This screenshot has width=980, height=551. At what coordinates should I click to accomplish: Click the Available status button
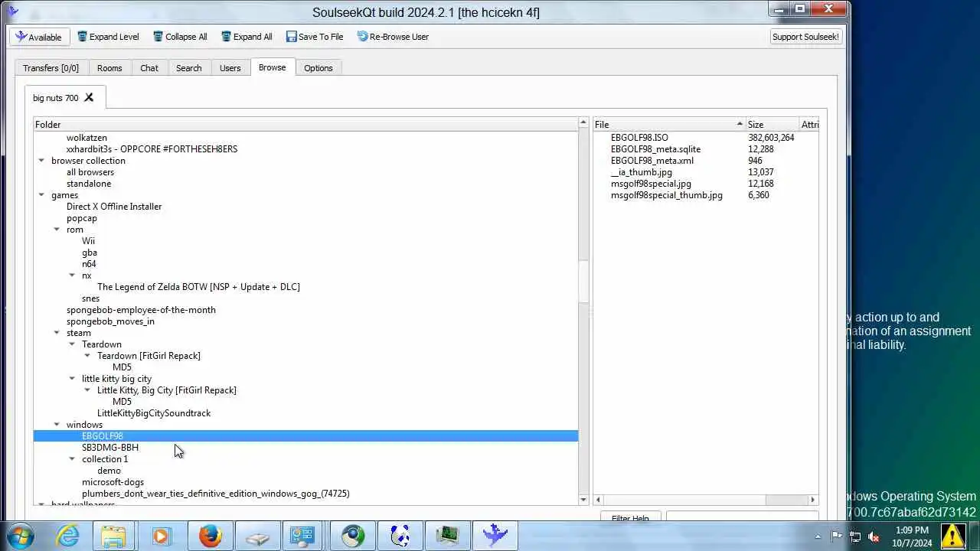(x=39, y=37)
